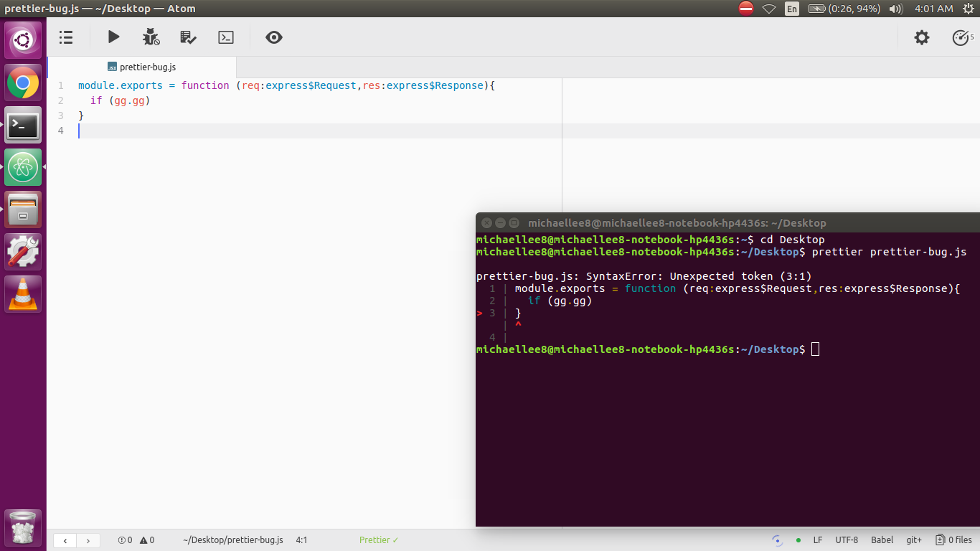Open the file list icon in the toolbar
Screen dimensions: 980x551
(x=65, y=37)
